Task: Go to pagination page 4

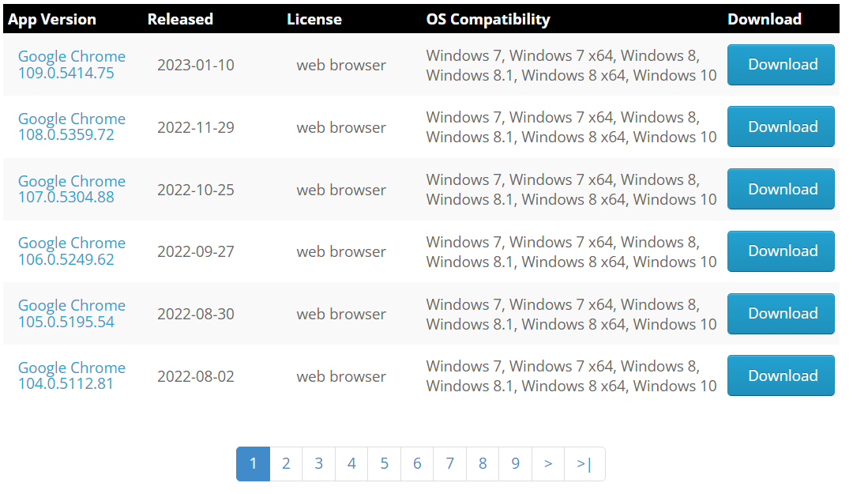Action: [x=351, y=464]
